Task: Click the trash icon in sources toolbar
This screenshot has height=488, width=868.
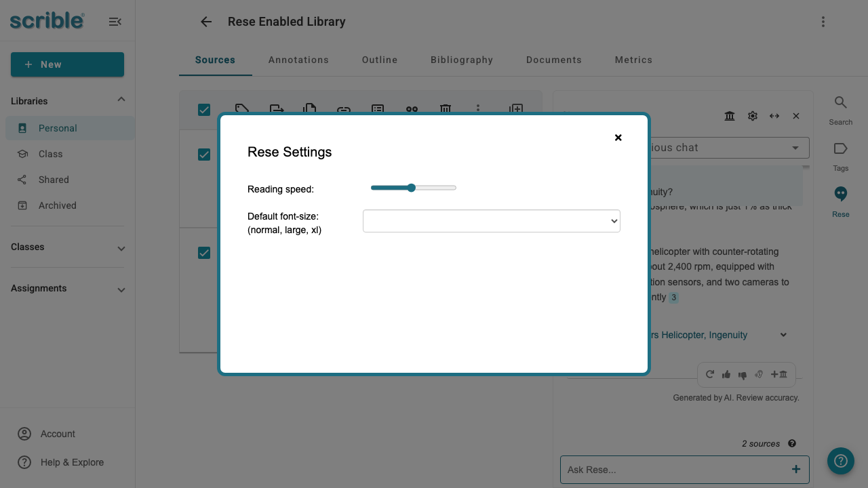Action: (446, 110)
